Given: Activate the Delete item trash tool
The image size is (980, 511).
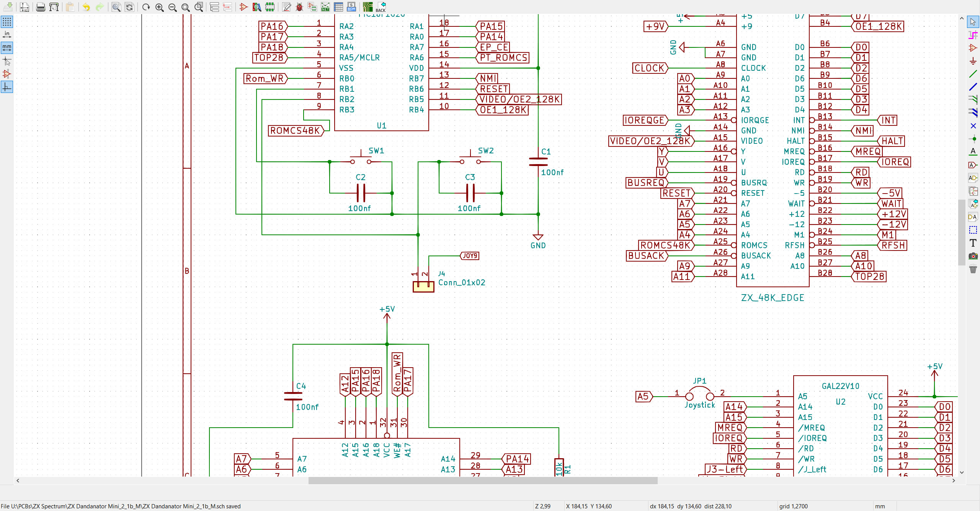Looking at the screenshot, I should point(973,269).
